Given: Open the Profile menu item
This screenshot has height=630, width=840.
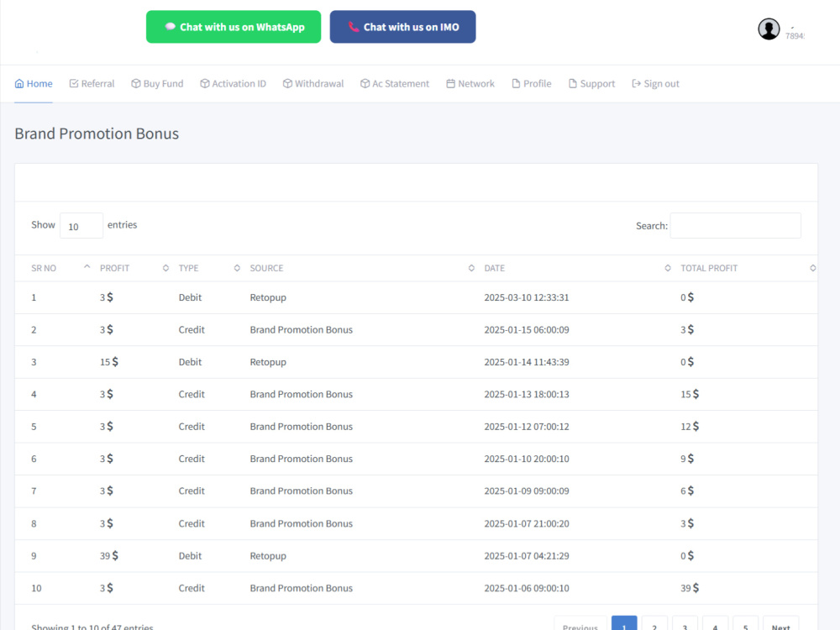Looking at the screenshot, I should tap(532, 83).
